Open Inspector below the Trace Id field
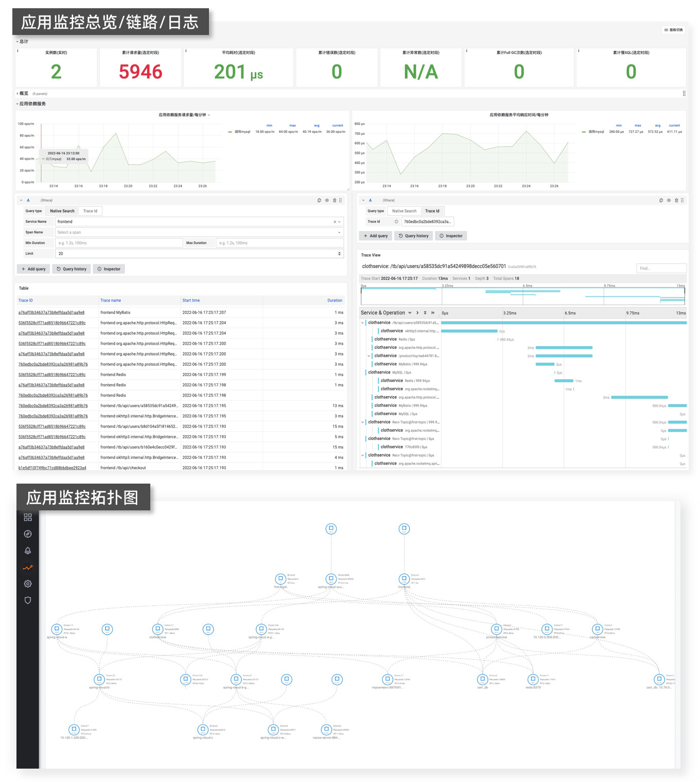This screenshot has width=700, height=782. (451, 236)
